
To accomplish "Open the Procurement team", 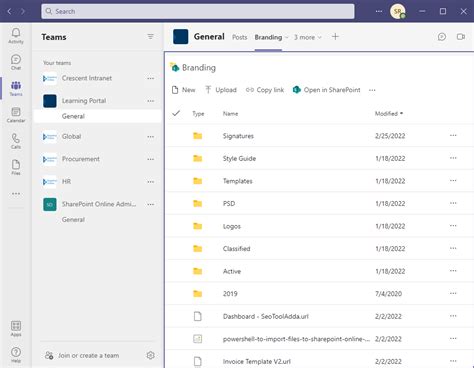I will (81, 159).
